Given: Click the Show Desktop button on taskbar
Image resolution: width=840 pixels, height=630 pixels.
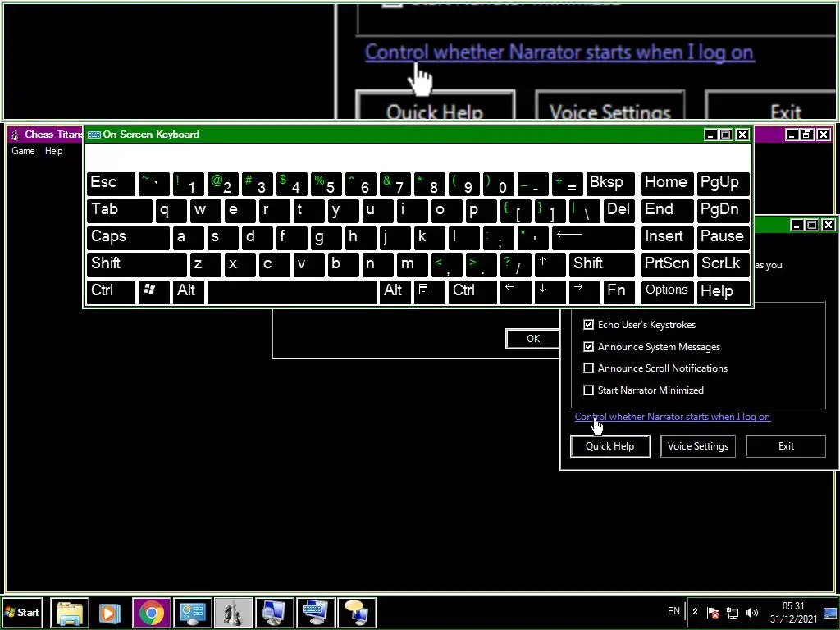Looking at the screenshot, I should (830, 613).
